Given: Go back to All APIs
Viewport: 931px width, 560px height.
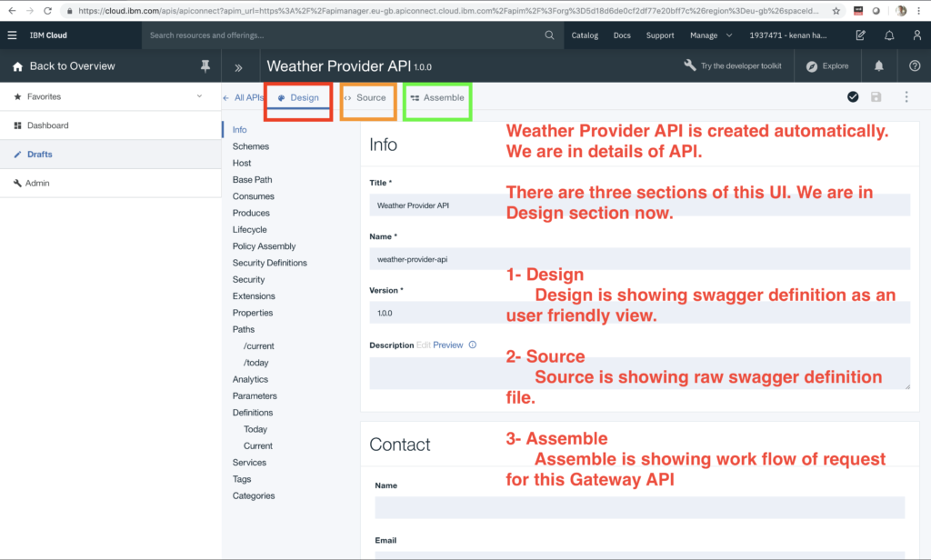Looking at the screenshot, I should pos(244,97).
